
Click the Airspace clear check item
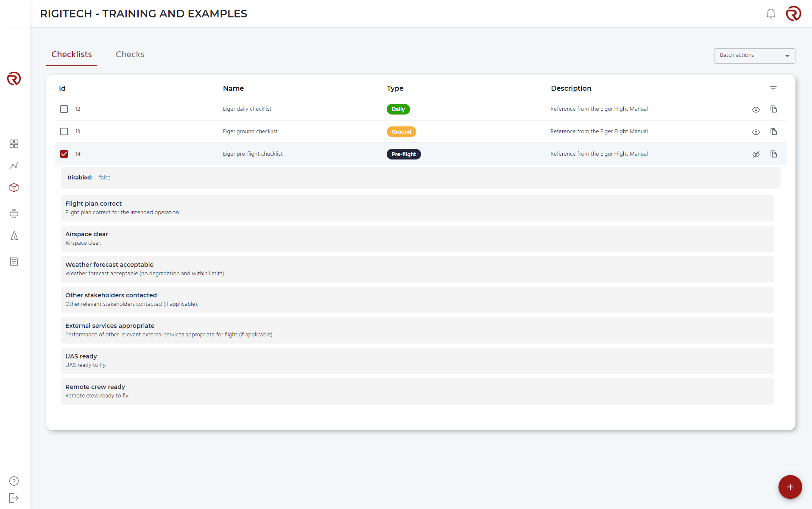pos(418,238)
